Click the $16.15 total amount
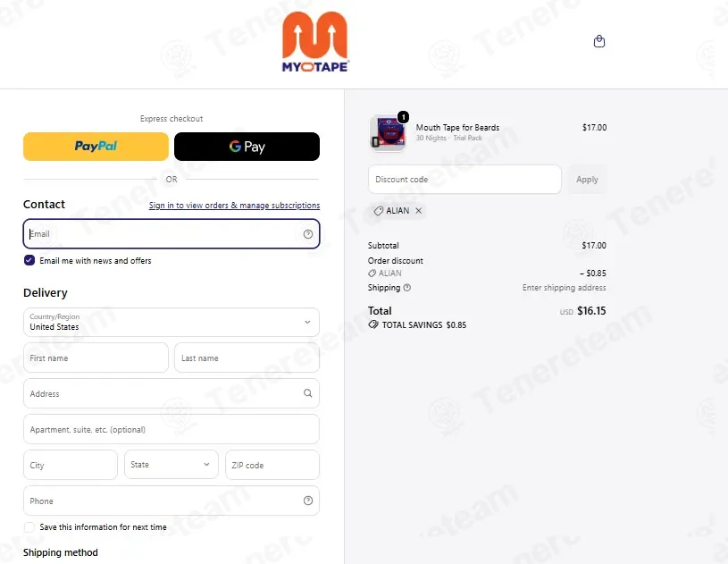The width and height of the screenshot is (728, 564). (x=591, y=311)
